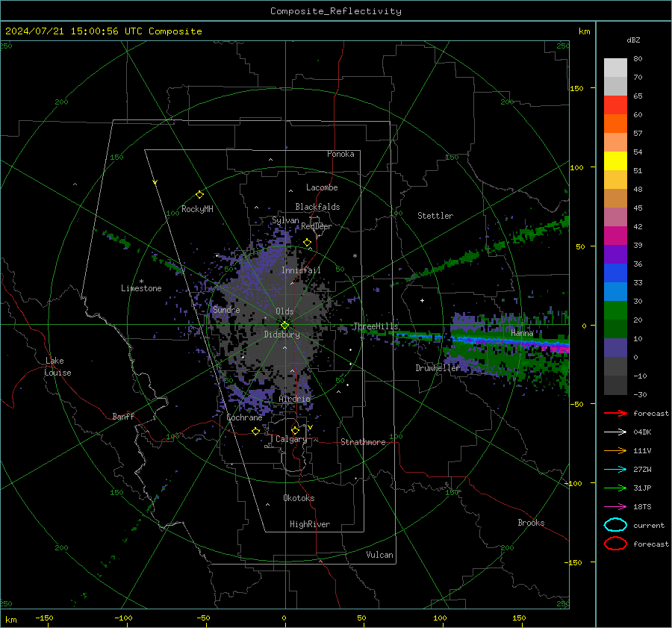This screenshot has height=628, width=672.
Task: Click the red forecast arrow in legend
Action: pyautogui.click(x=615, y=413)
